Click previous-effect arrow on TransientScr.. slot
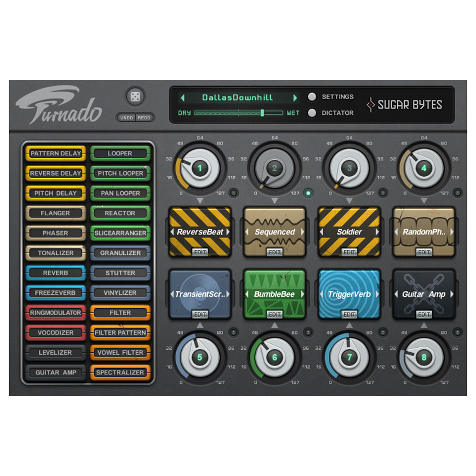The width and height of the screenshot is (476, 476). pyautogui.click(x=172, y=294)
